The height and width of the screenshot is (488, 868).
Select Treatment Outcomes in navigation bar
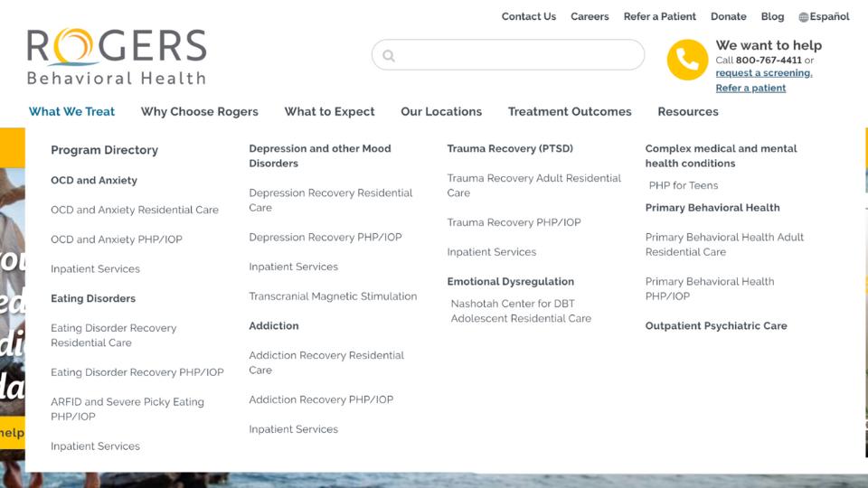570,111
